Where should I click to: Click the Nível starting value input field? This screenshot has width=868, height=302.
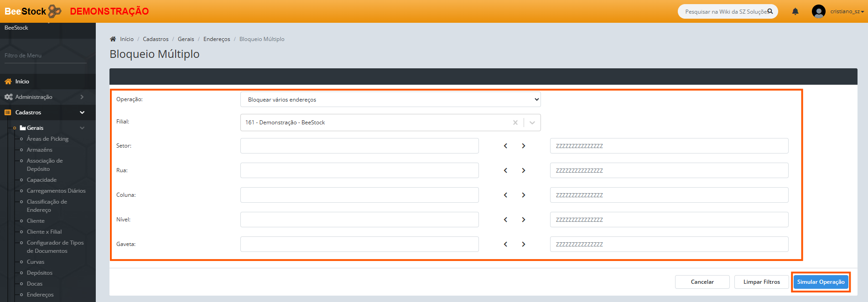pyautogui.click(x=359, y=220)
